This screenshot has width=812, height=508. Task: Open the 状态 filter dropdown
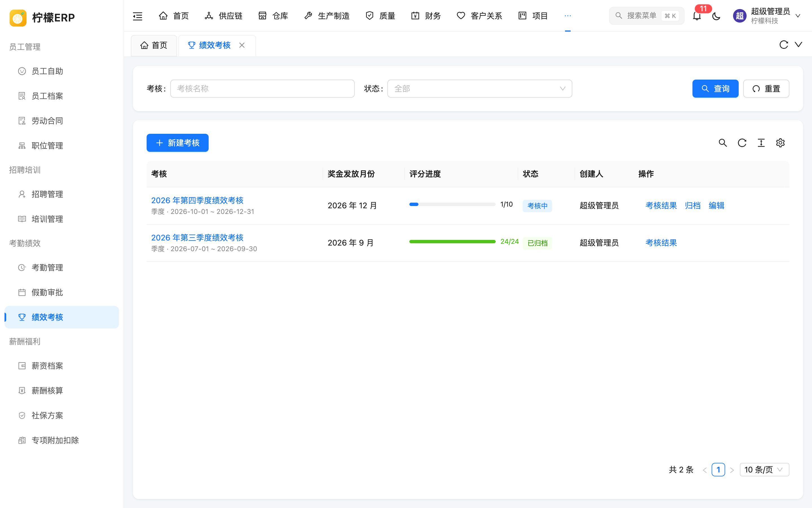pos(480,89)
